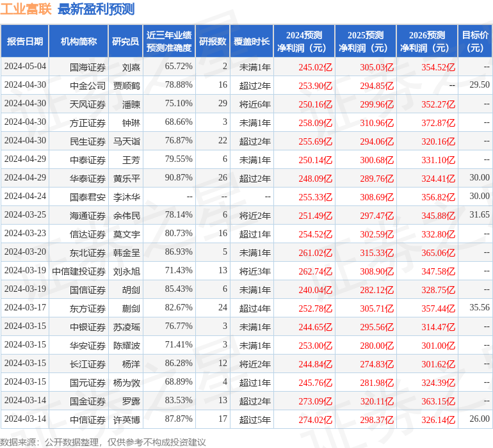Click the 最新盈利预测 heading

(x=96, y=9)
